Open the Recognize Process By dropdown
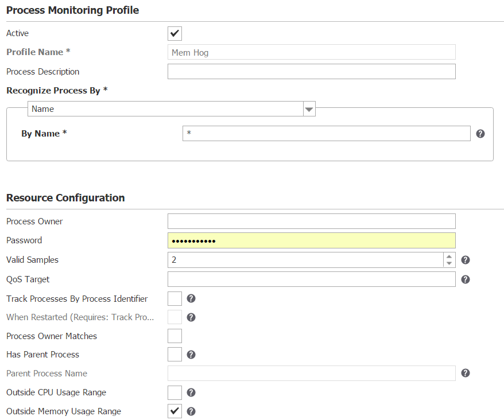The height and width of the screenshot is (420, 504). coord(309,108)
